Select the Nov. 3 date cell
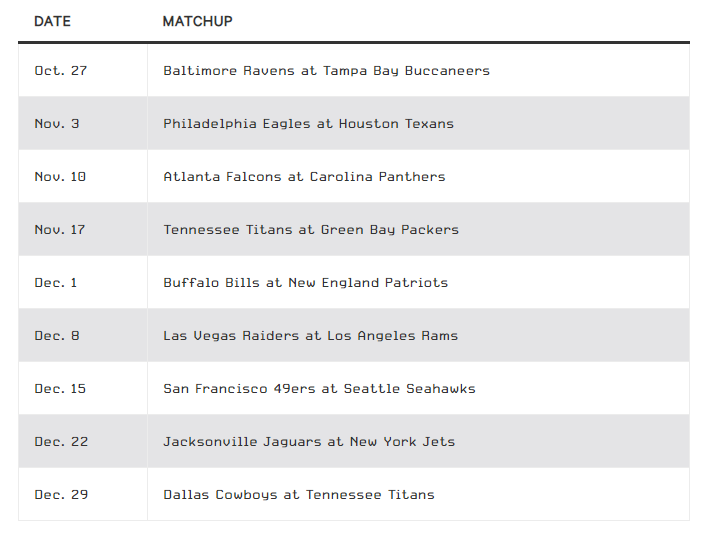This screenshot has height=538, width=701. click(58, 124)
